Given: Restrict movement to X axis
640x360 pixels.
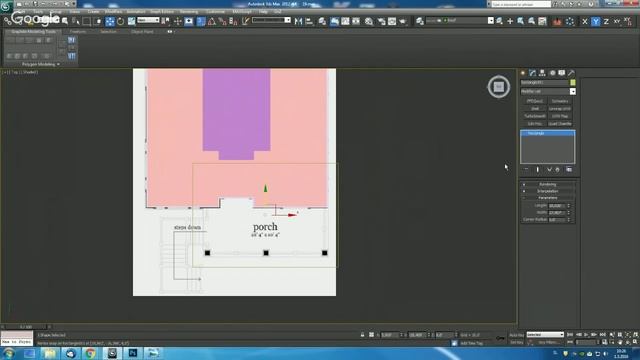Looking at the screenshot, I should click(584, 21).
